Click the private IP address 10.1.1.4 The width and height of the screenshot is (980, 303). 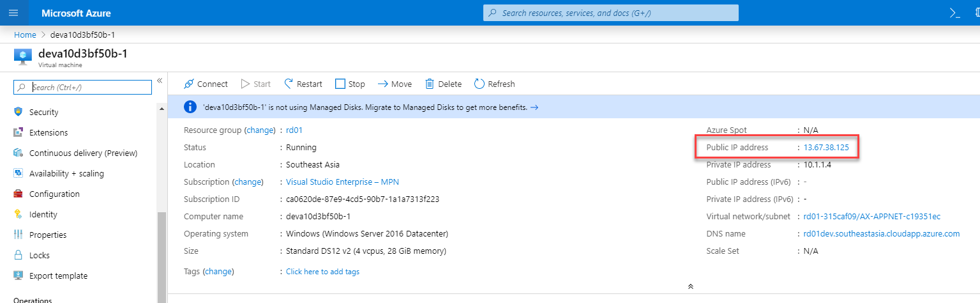pyautogui.click(x=817, y=164)
